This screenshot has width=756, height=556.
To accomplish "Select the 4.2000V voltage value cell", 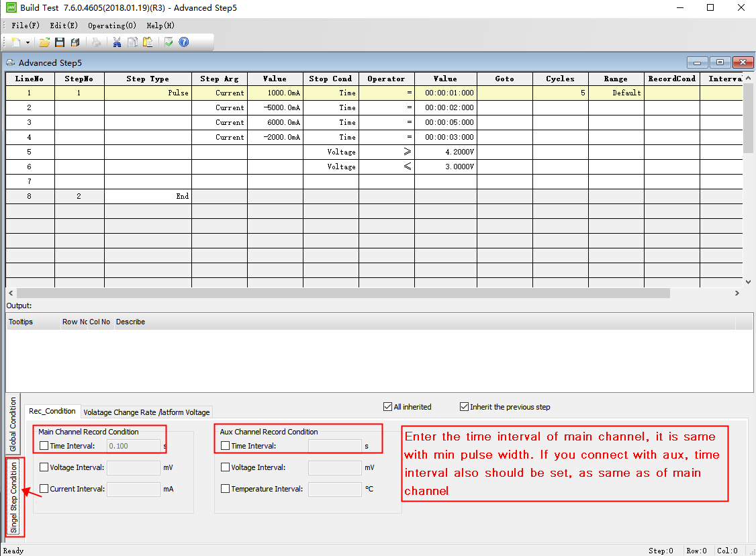I will tap(446, 152).
